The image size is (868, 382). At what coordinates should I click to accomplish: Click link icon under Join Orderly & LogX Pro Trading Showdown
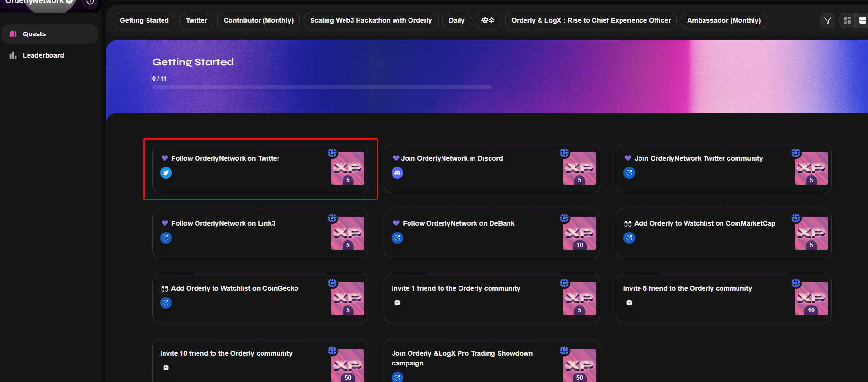tap(397, 377)
